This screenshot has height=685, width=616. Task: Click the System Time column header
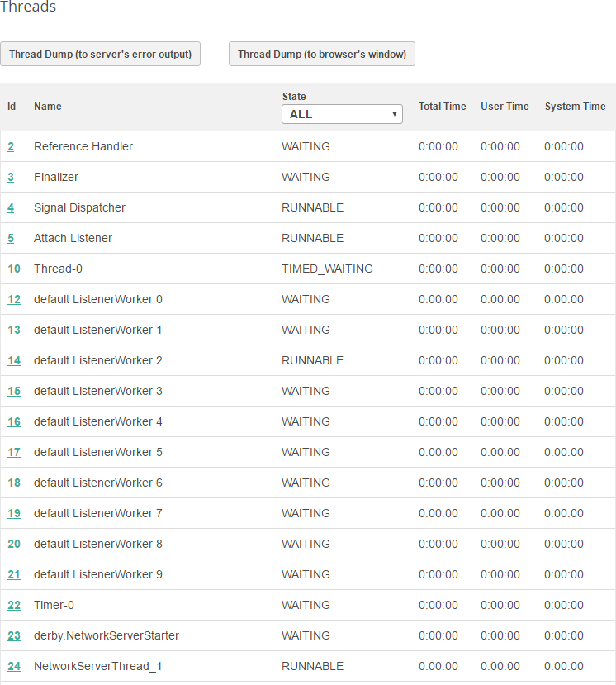tap(575, 107)
